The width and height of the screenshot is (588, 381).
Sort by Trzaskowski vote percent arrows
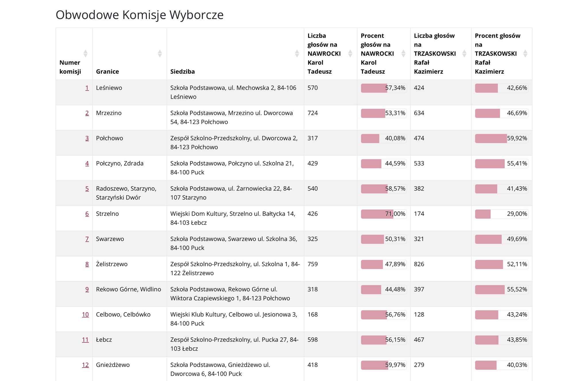(525, 53)
